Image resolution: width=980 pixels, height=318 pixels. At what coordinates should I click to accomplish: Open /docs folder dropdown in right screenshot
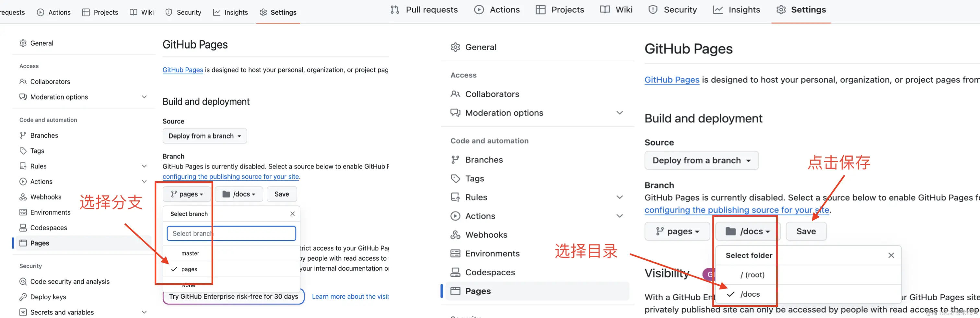[748, 232]
